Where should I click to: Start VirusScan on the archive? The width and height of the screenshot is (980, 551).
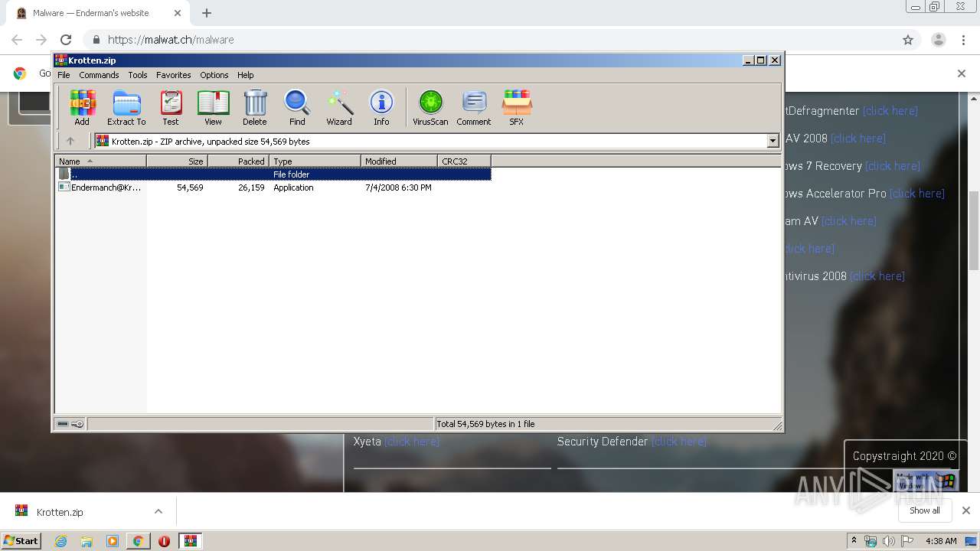point(430,108)
